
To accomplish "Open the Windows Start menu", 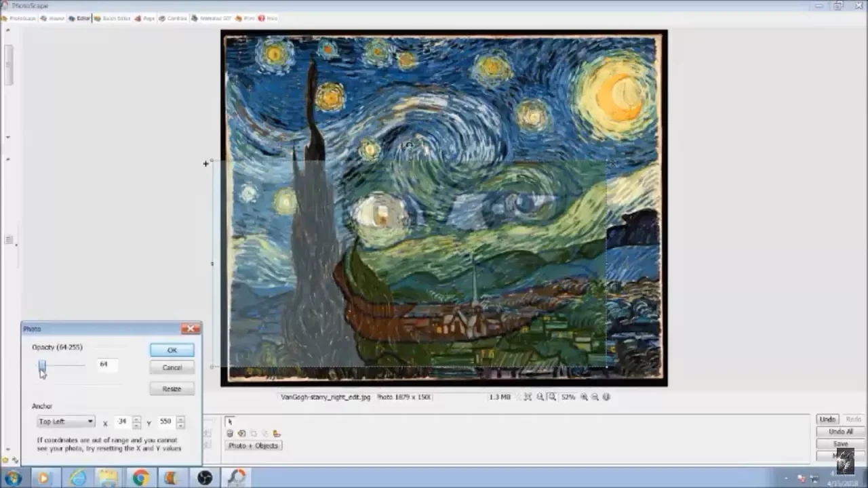I will point(13,478).
